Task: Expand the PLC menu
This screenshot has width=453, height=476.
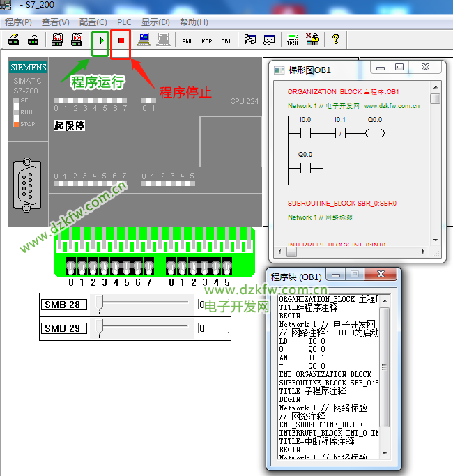Action: (x=124, y=22)
